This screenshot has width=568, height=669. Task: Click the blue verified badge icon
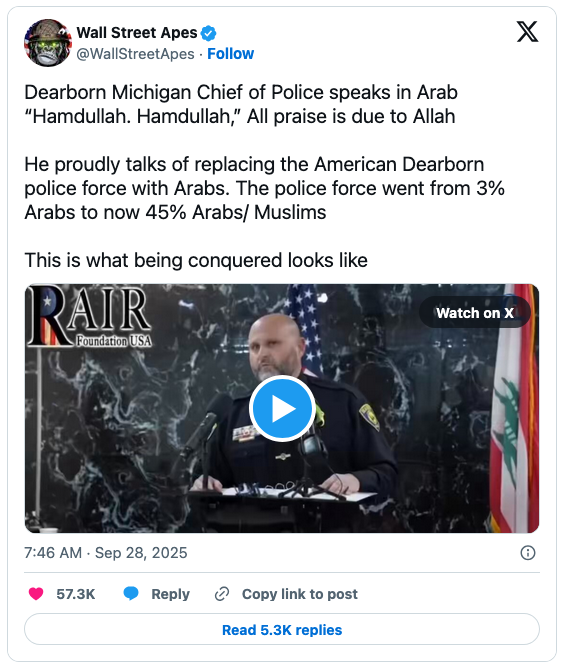click(208, 33)
